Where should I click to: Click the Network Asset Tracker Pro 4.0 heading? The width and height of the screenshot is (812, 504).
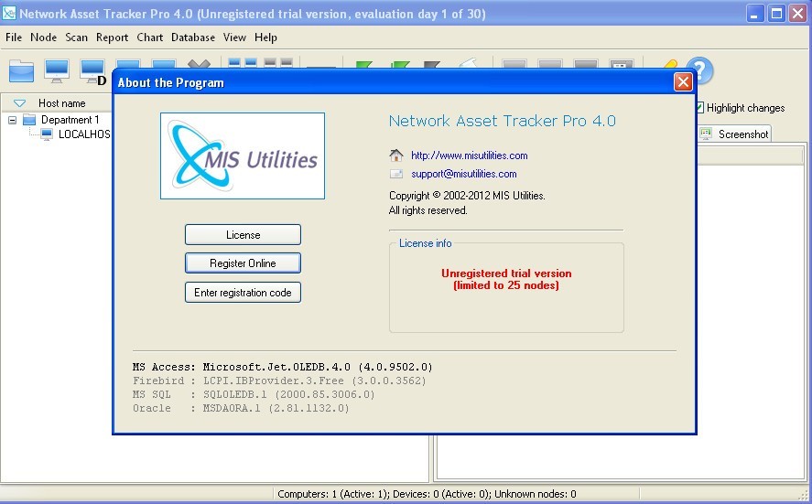click(x=502, y=121)
